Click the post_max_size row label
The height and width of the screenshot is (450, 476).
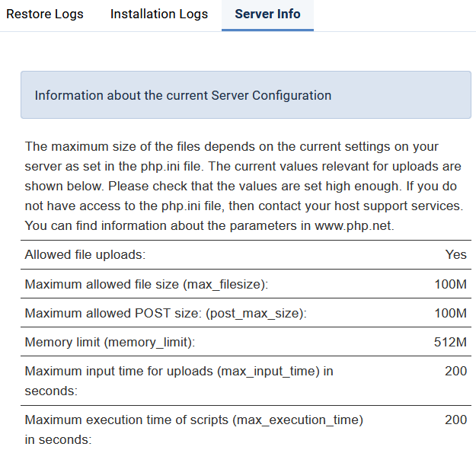pyautogui.click(x=166, y=313)
